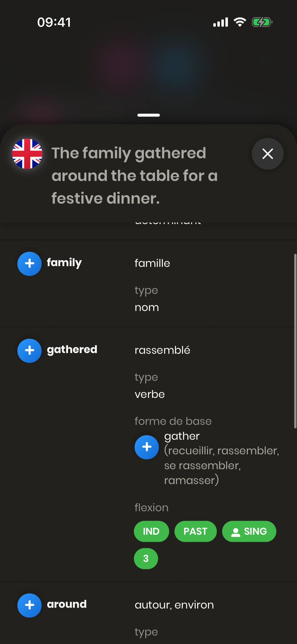
Task: Tap the plus icon beside "gathered"
Action: [x=29, y=350]
